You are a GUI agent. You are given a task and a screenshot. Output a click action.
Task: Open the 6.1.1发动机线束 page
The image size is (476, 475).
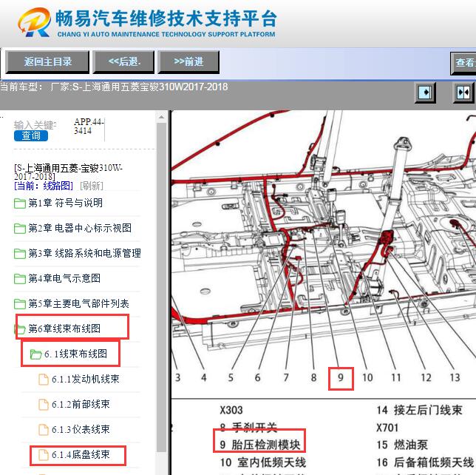coord(85,379)
